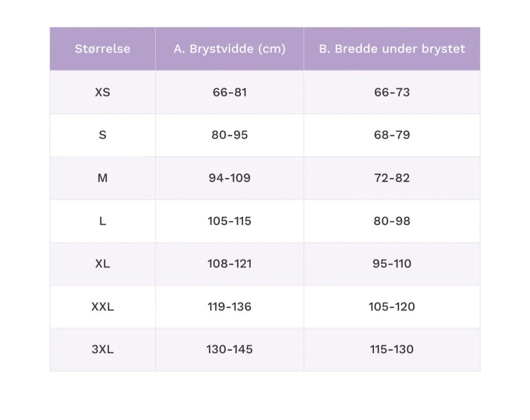Click the XXL size cell
This screenshot has height=420, width=530.
pyautogui.click(x=103, y=306)
